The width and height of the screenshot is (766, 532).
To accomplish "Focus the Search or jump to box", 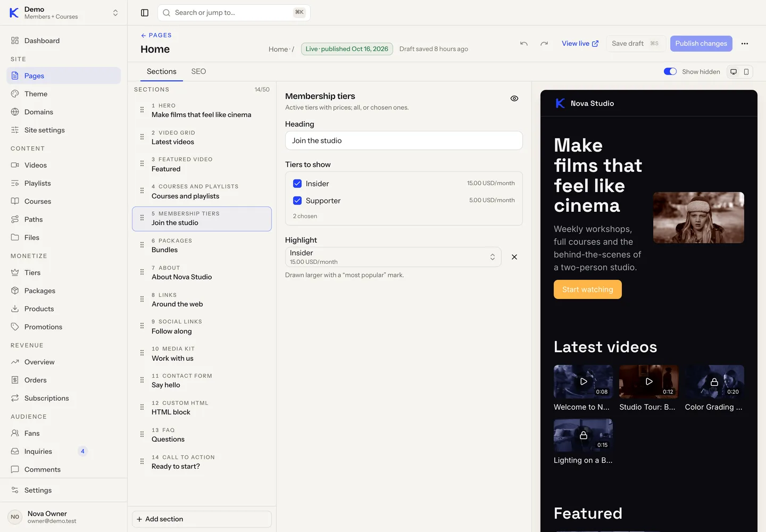I will tap(234, 13).
